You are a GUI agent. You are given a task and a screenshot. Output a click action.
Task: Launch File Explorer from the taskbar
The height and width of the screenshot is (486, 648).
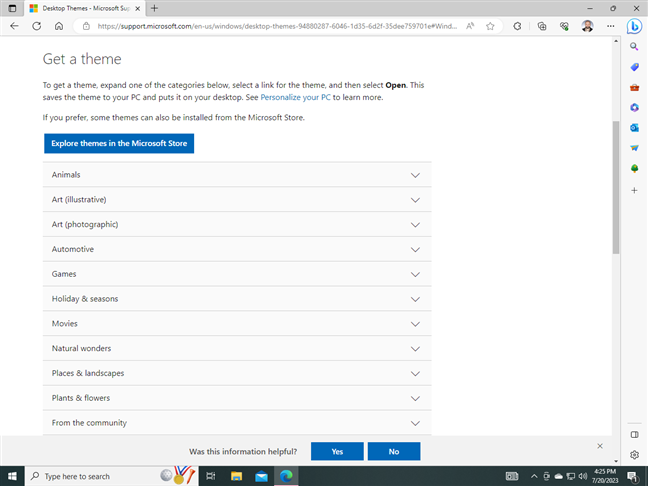236,476
